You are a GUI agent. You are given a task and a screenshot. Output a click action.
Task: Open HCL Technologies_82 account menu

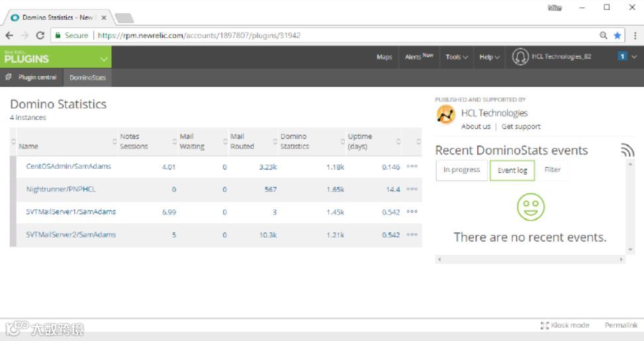click(561, 57)
